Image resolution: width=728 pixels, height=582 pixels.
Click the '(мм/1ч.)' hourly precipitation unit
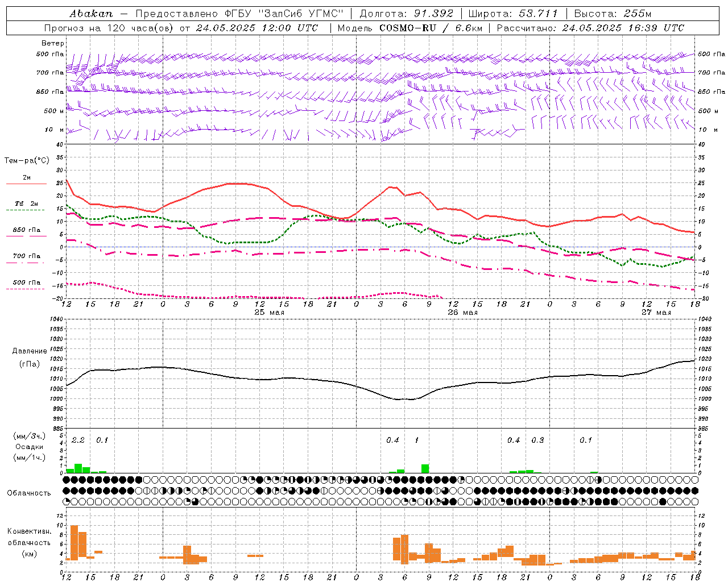pos(28,458)
